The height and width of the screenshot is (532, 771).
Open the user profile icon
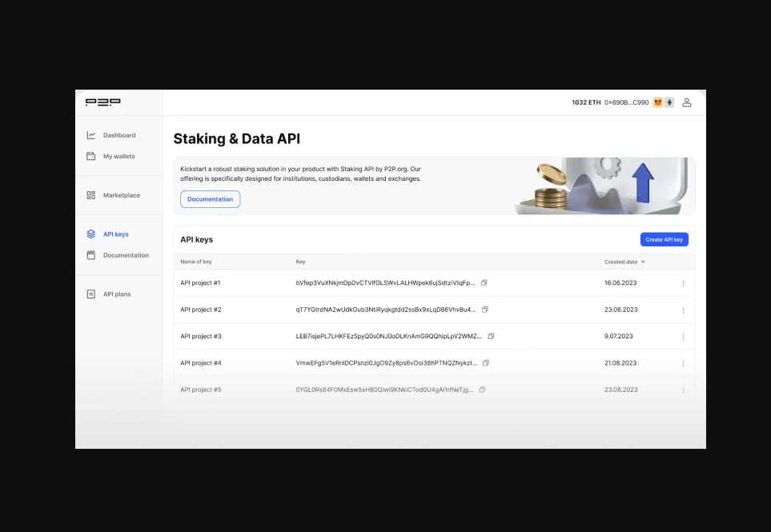coord(687,102)
